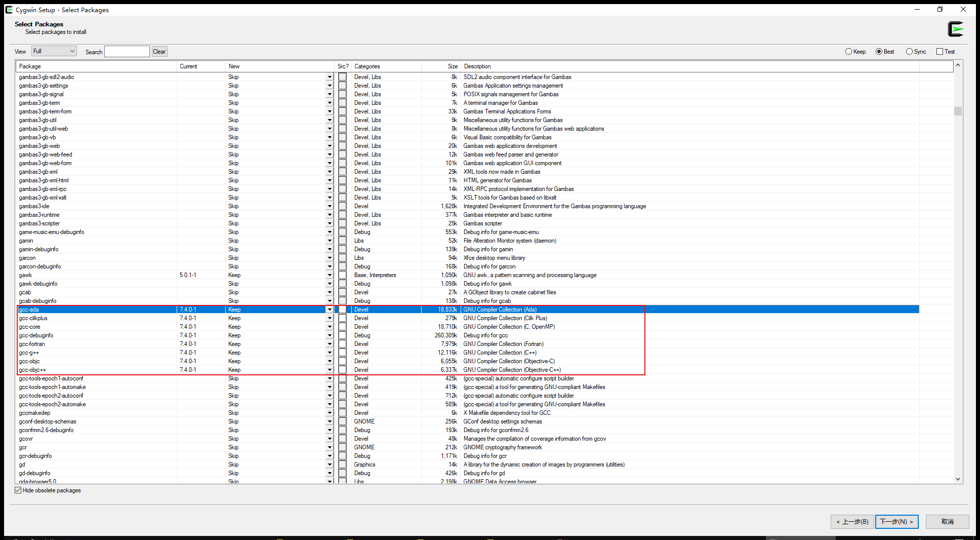Click the Src? column header

[343, 66]
